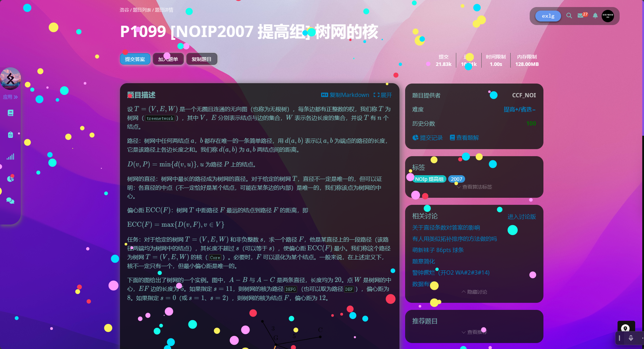644x349 pixels.
Task: Open the problem library book icon
Action: [x=11, y=113]
